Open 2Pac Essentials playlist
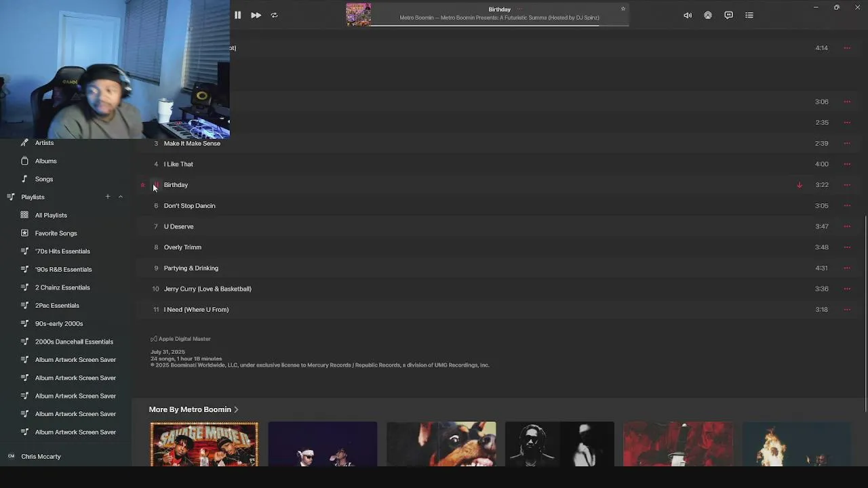The width and height of the screenshot is (868, 488). point(57,306)
